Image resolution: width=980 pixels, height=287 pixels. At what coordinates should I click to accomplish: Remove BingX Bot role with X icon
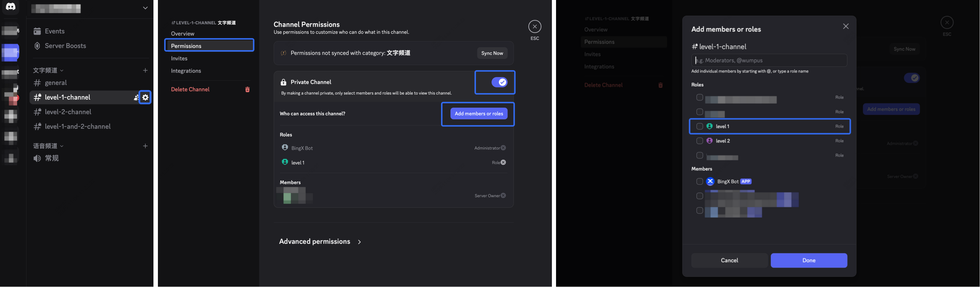click(x=503, y=148)
